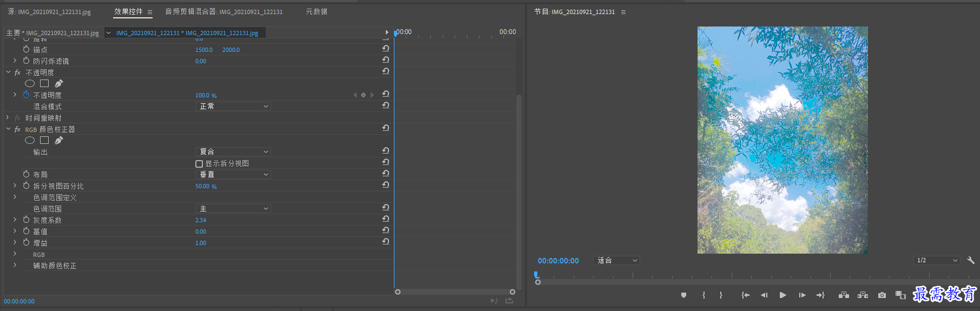Image resolution: width=980 pixels, height=311 pixels.
Task: Toggle fx enable for RGB 颜色校正器
Action: [x=17, y=129]
